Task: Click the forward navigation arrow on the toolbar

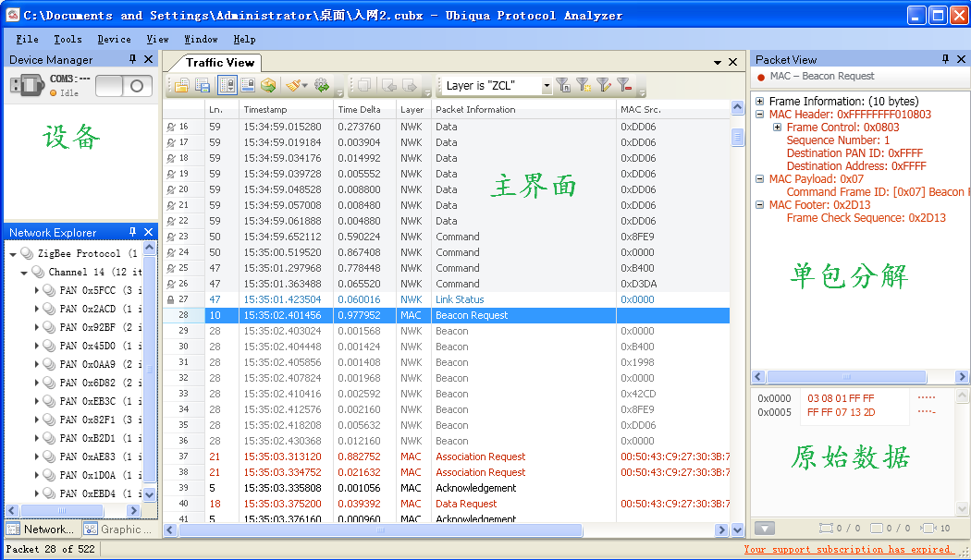Action: coord(410,85)
